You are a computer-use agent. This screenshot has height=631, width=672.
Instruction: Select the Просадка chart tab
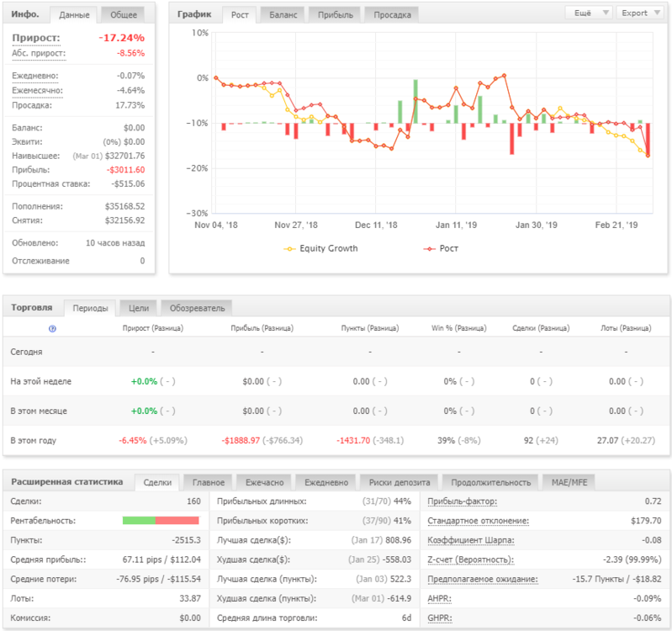392,15
